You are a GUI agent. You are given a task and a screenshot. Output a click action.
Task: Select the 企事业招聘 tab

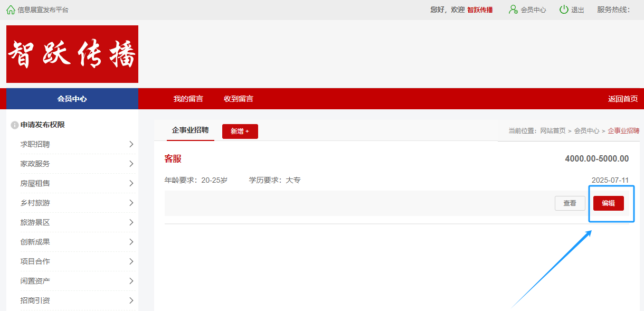[x=191, y=130]
